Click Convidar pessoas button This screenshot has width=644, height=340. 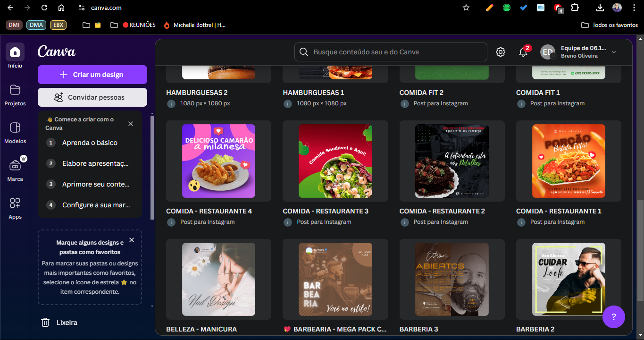(92, 97)
